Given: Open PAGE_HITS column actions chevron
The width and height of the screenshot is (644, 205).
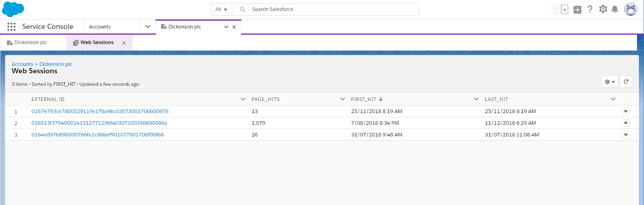Looking at the screenshot, I should [x=343, y=99].
